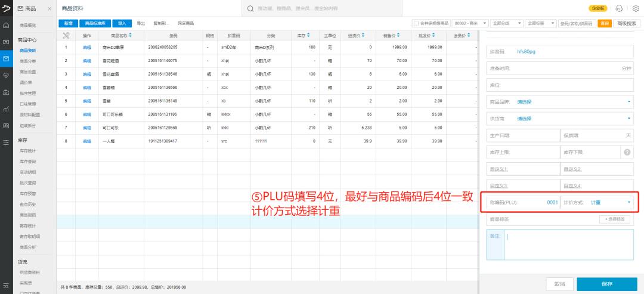This screenshot has height=294, width=644.
Task: Click the 导入 button
Action: (x=122, y=23)
